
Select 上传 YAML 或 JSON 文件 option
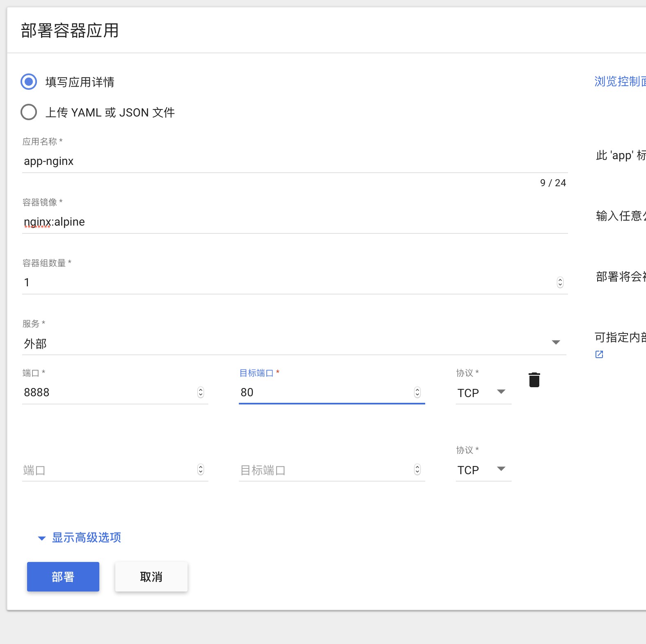coord(29,112)
